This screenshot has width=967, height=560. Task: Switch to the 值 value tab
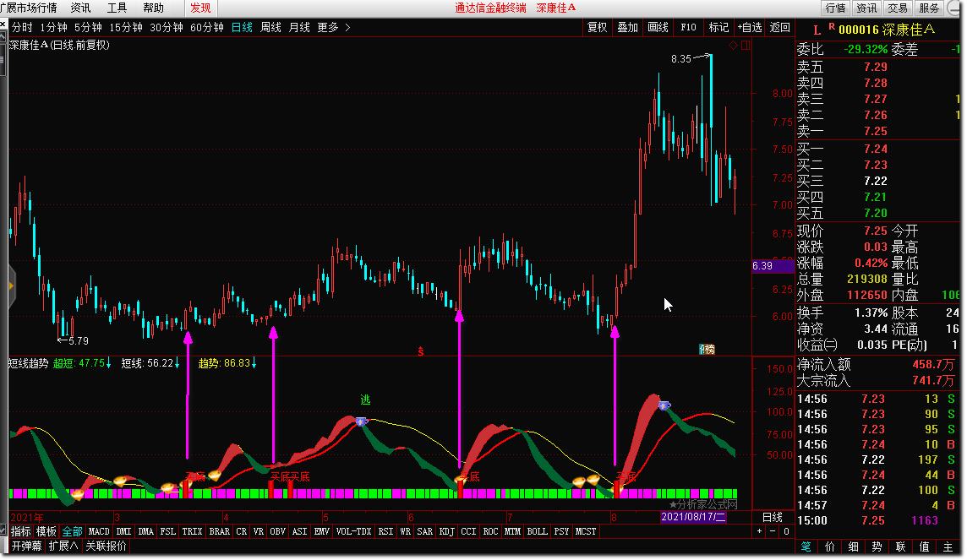coord(924,547)
